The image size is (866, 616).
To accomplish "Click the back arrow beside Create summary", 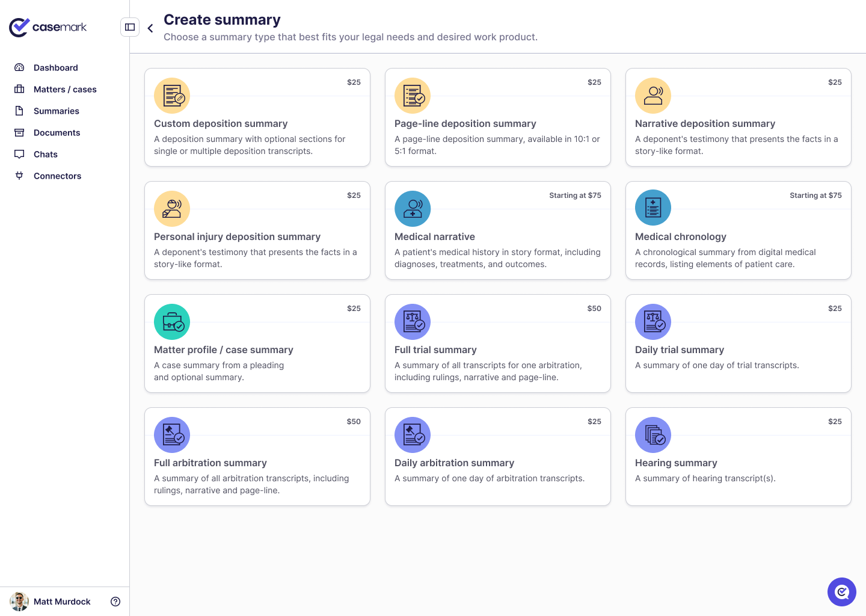I will pos(150,28).
